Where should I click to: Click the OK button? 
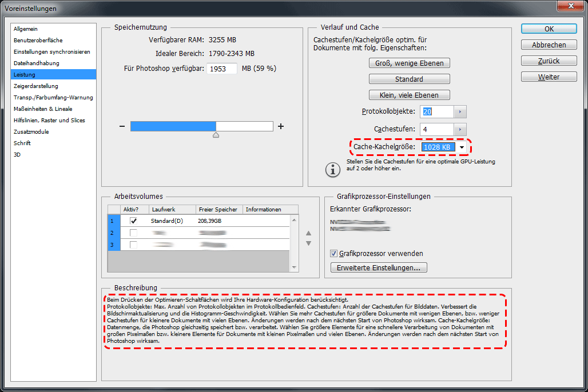(549, 29)
